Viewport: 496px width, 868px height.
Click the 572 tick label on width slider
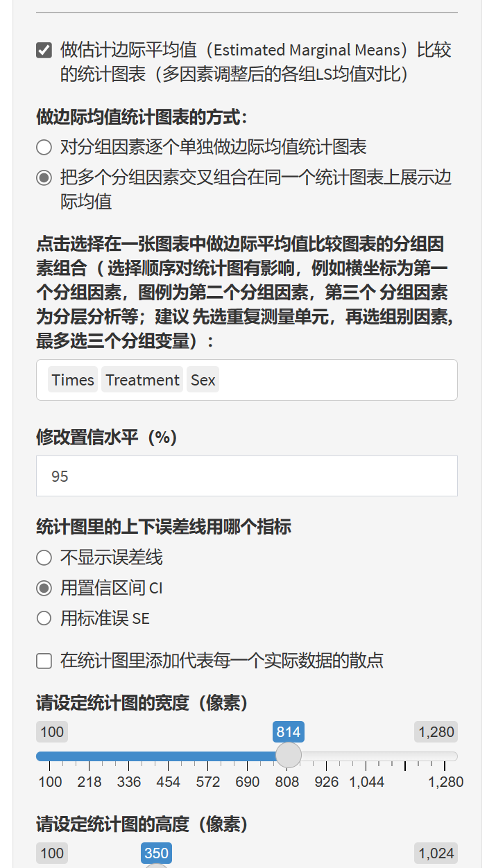tap(208, 782)
